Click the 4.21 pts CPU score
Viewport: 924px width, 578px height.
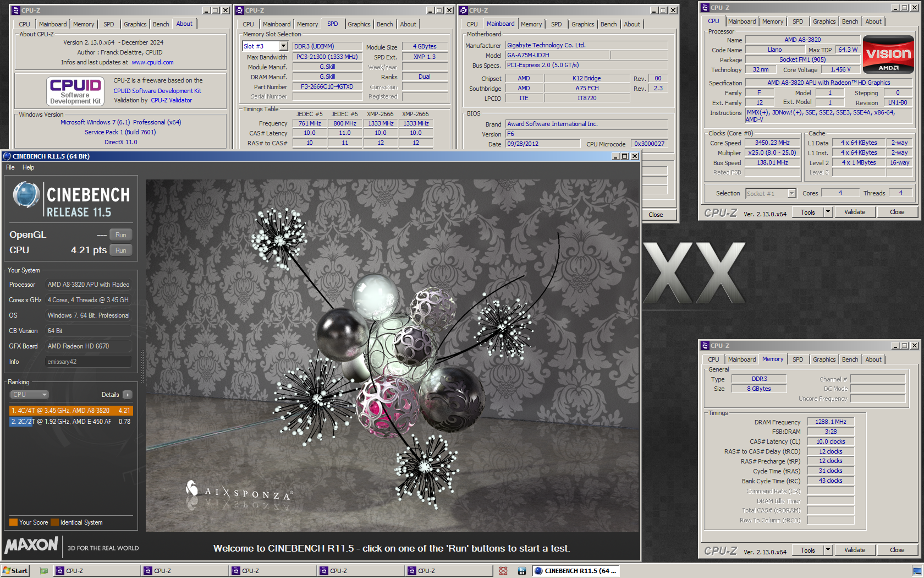tap(89, 250)
